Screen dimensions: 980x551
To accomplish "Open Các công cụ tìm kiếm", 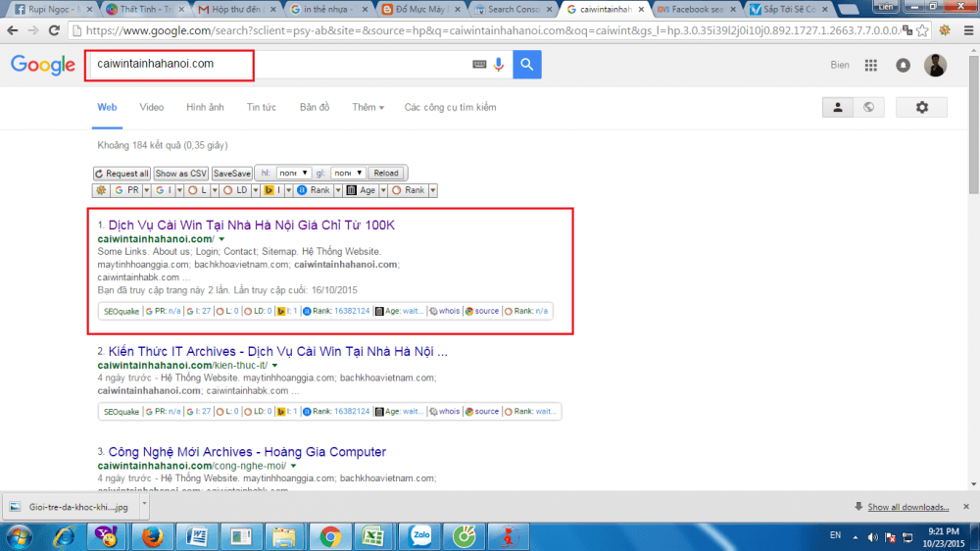I will click(x=450, y=108).
